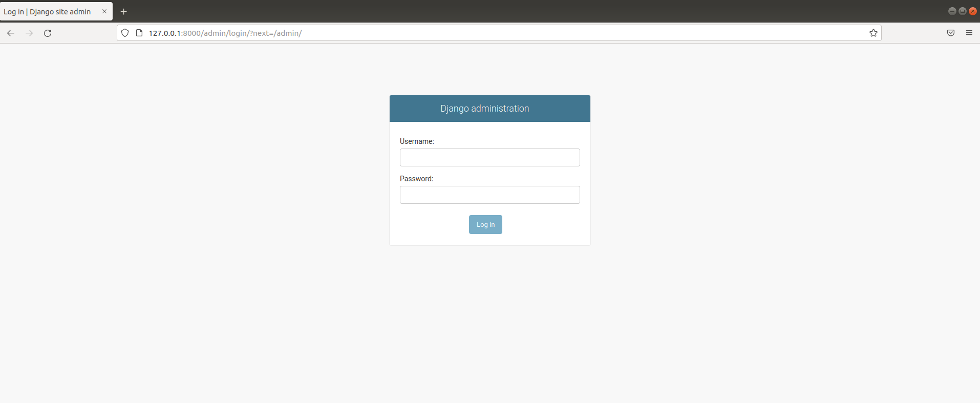Open the Pocket save icon
This screenshot has height=403, width=980.
[x=951, y=33]
